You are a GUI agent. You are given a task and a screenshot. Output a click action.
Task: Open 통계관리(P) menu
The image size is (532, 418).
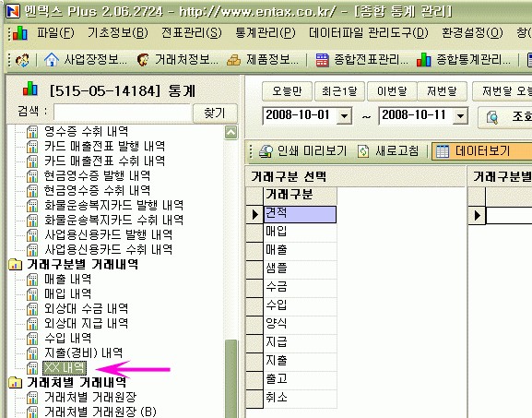pos(266,33)
